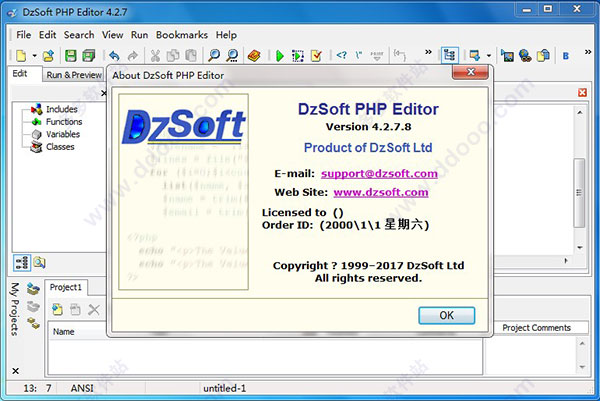Screen dimensions: 600x401
Task: Open the support@dzsoft.com email link
Action: [379, 174]
